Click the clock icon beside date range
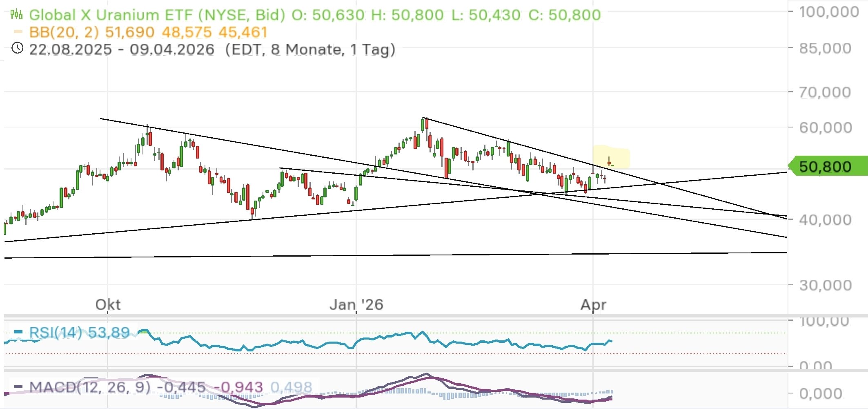Viewport: 868px width, 409px height. pos(17,49)
